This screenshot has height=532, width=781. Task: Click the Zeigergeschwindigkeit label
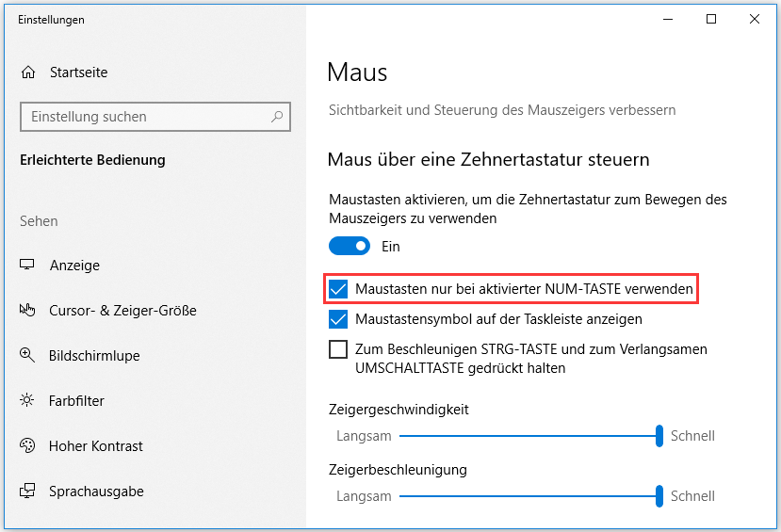[399, 410]
